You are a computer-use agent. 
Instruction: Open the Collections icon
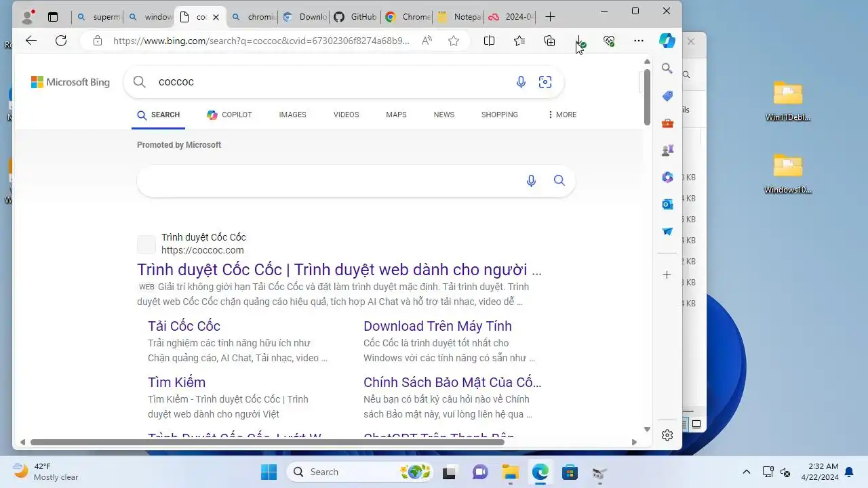[x=549, y=41]
